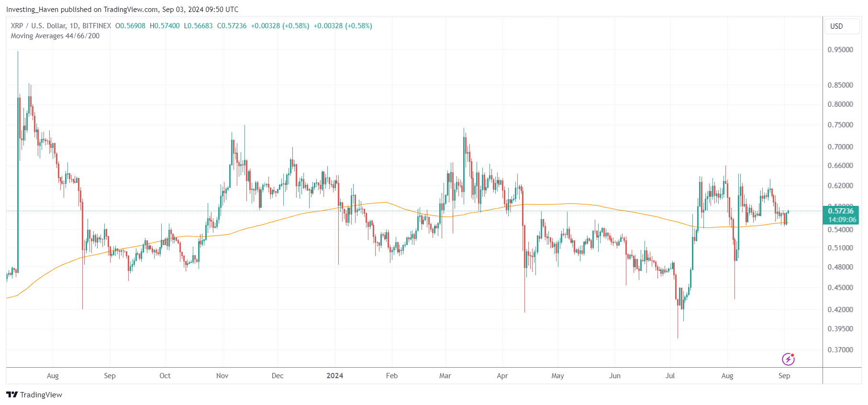The image size is (868, 405).
Task: Click the Jul time axis label
Action: pos(670,376)
